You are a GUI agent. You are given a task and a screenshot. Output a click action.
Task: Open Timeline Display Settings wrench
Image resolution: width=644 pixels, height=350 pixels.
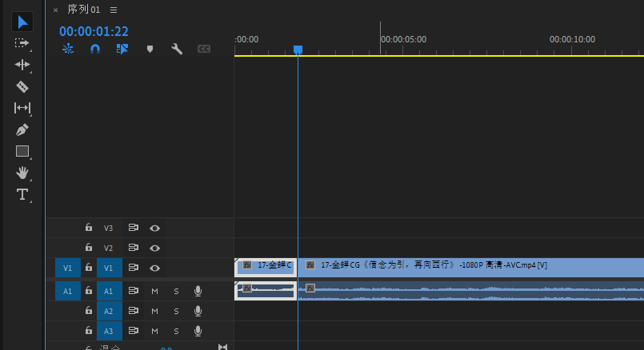[x=177, y=49]
